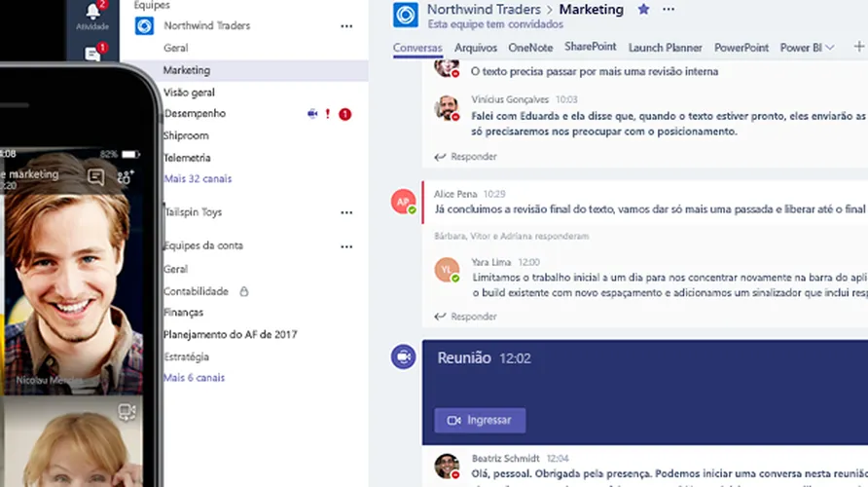Open the Shiproom channel

(x=186, y=135)
